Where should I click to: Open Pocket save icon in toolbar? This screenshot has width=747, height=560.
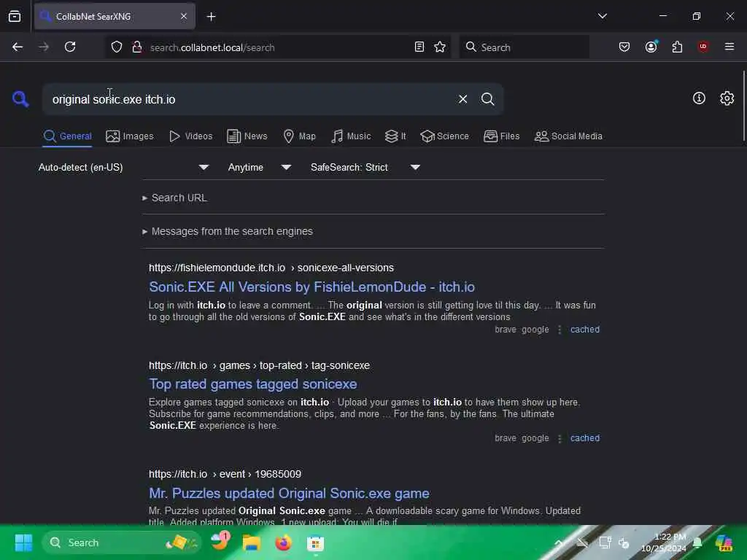click(x=624, y=47)
